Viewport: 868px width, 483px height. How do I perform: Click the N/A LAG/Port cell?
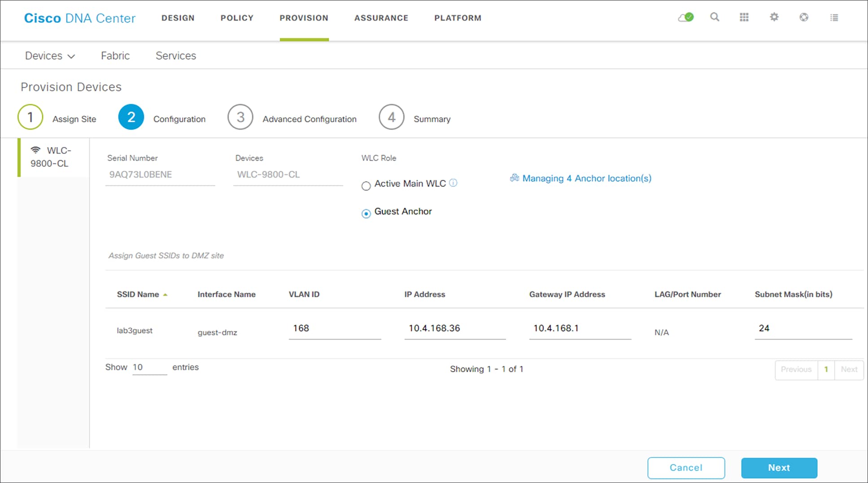(662, 333)
